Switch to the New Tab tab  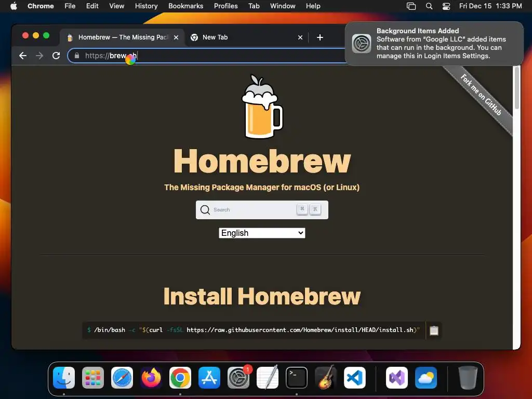pyautogui.click(x=246, y=37)
